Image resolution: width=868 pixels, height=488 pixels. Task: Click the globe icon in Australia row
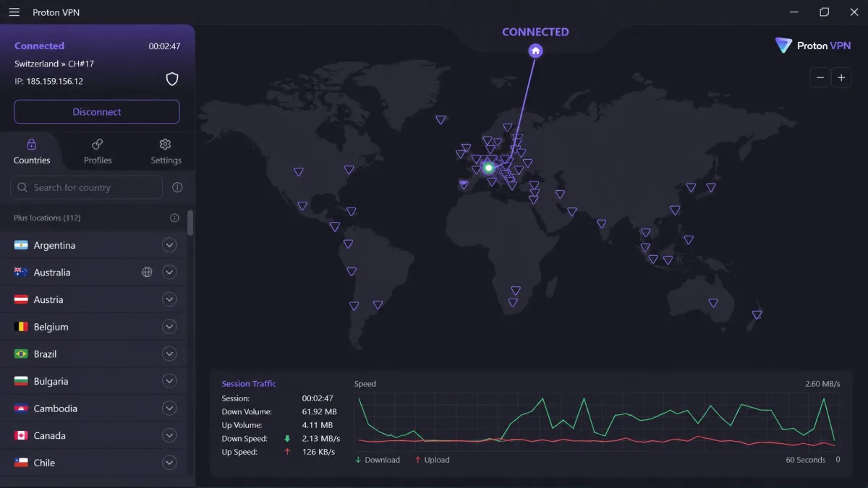point(147,273)
